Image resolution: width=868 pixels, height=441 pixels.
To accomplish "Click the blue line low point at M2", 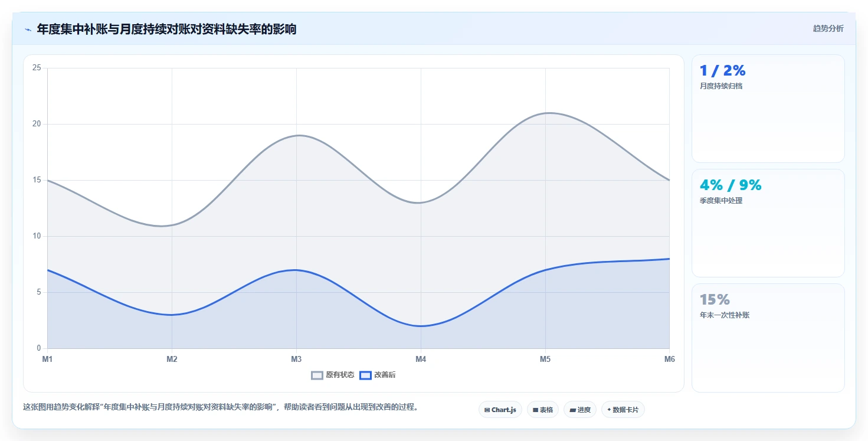I will tap(172, 315).
